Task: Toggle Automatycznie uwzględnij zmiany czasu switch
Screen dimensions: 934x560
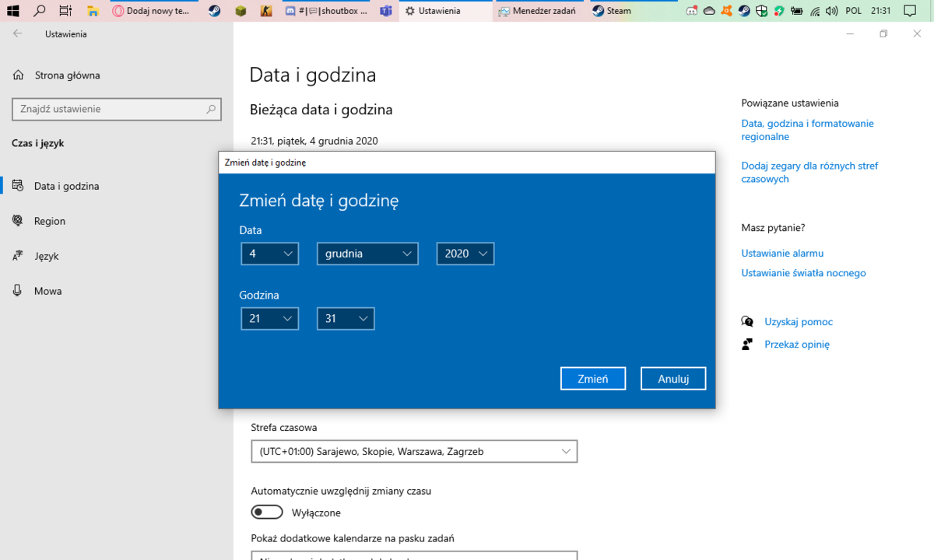Action: click(x=267, y=513)
